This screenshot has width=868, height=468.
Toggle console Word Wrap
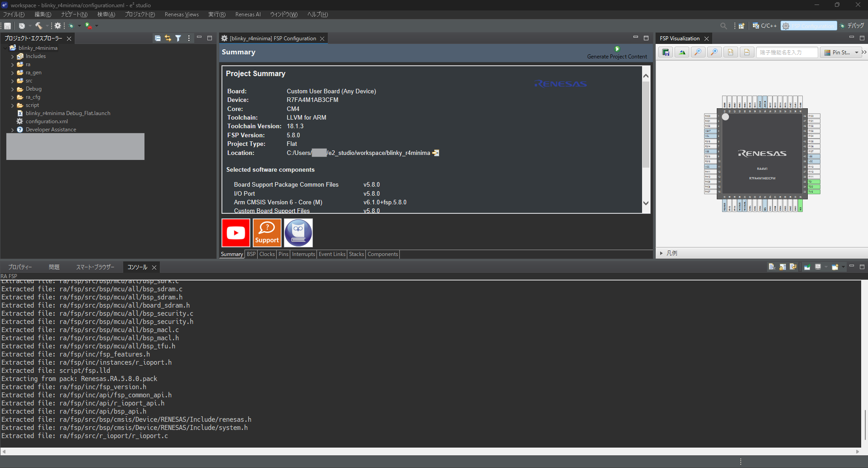coord(793,267)
